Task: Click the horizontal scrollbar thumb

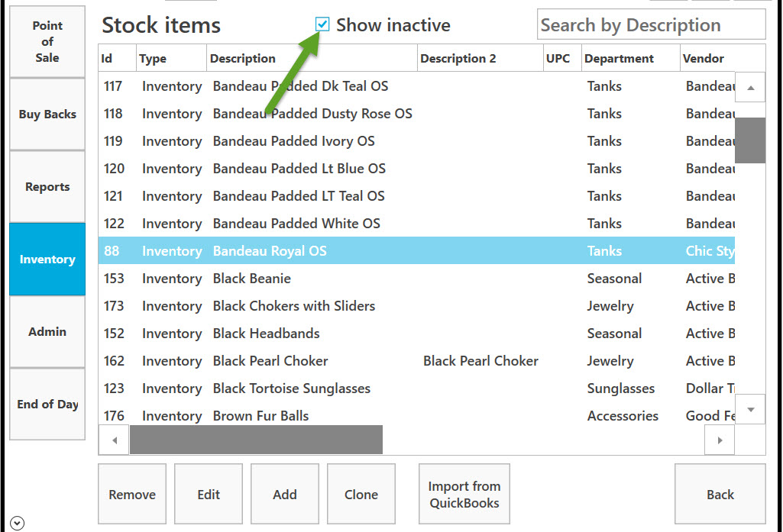Action: click(x=256, y=440)
